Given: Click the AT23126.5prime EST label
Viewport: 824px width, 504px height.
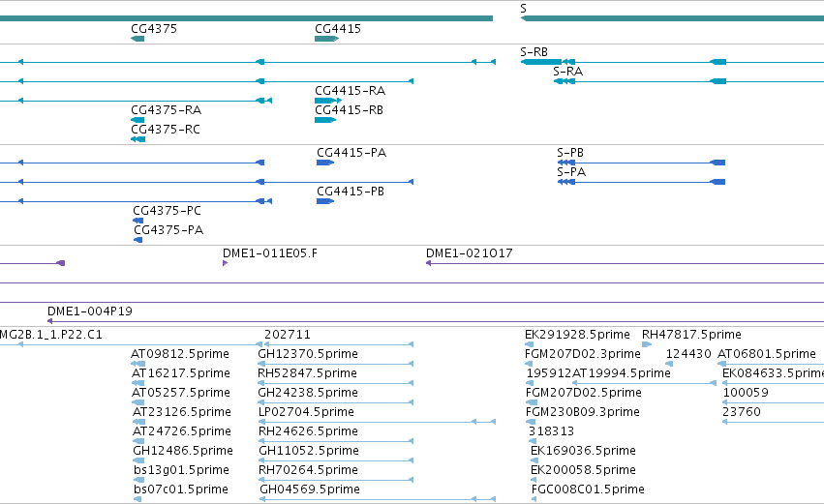Looking at the screenshot, I should pos(182,413).
